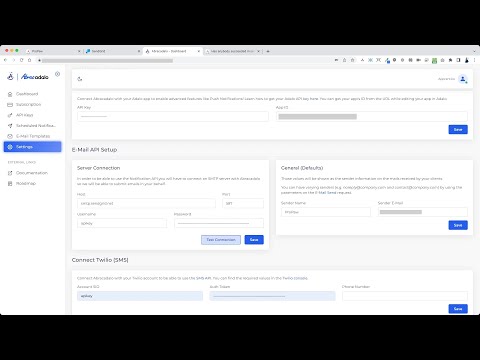Click the Port input field

point(243,203)
